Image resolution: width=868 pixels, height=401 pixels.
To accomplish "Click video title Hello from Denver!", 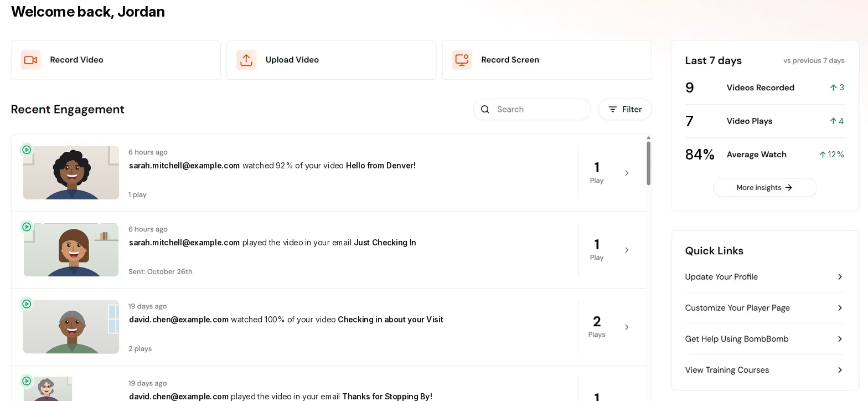I will (380, 166).
